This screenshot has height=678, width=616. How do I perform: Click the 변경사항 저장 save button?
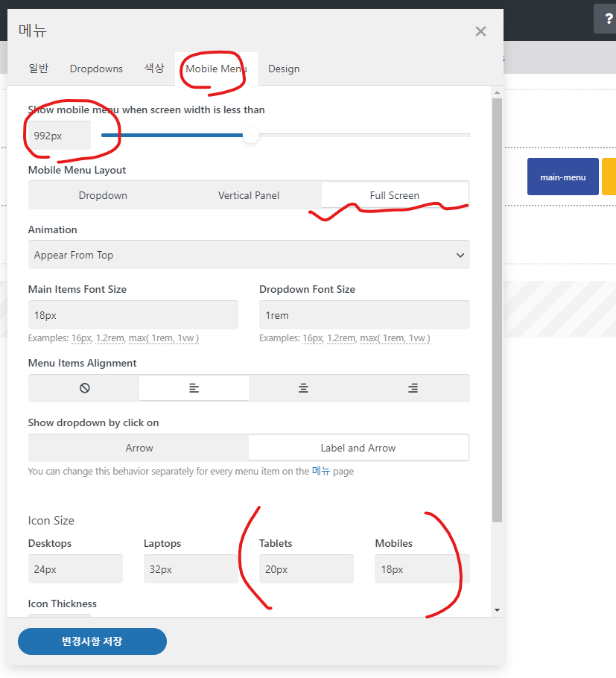point(92,641)
